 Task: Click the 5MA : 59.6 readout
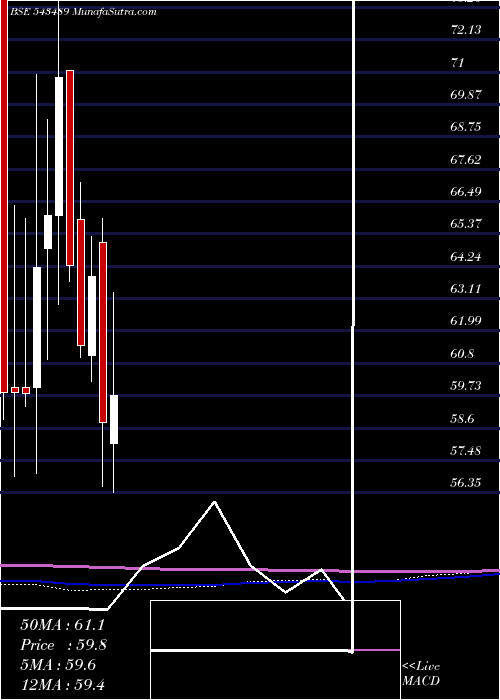pyautogui.click(x=58, y=665)
